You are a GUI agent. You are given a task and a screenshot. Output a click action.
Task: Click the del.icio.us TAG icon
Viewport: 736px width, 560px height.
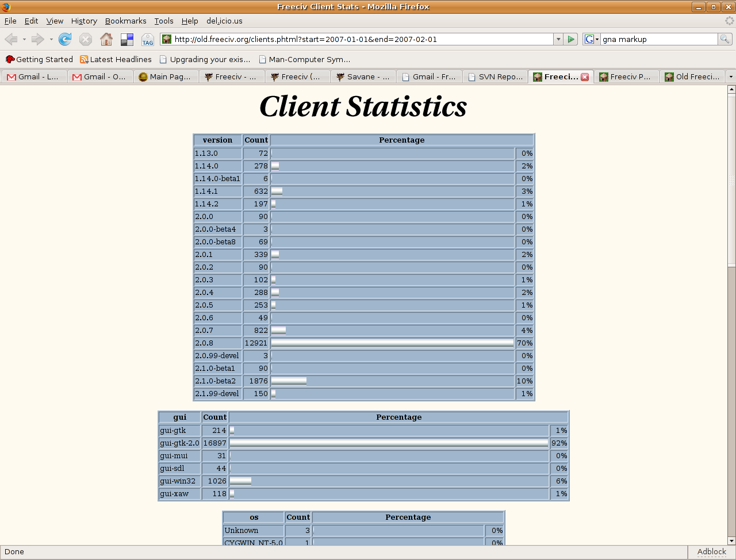148,39
